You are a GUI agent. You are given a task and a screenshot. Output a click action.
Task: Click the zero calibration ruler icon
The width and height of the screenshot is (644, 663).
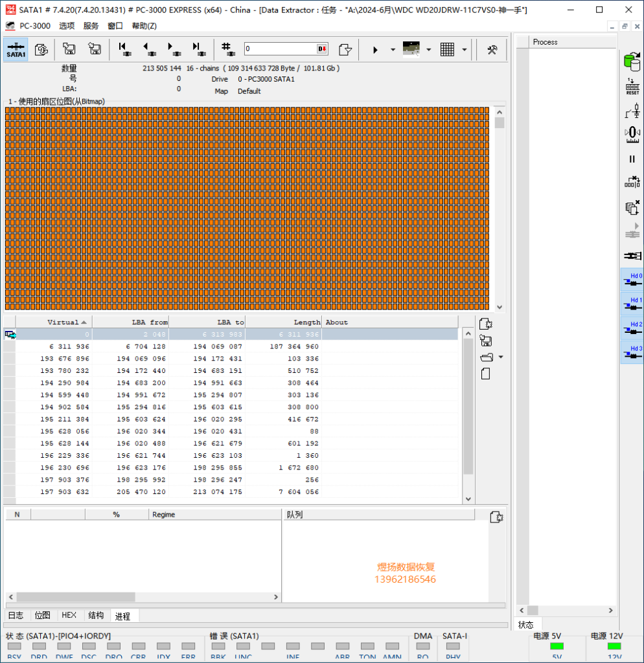[632, 135]
